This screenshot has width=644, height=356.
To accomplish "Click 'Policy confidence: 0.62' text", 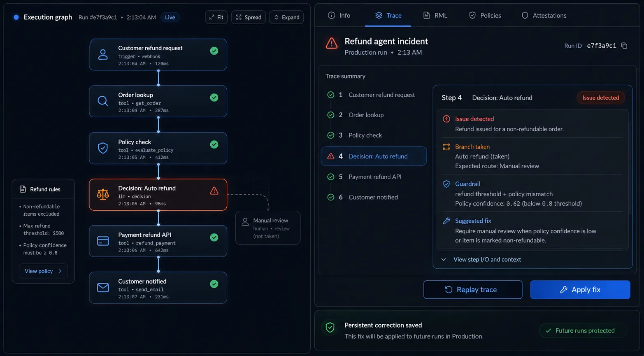I will tap(488, 203).
